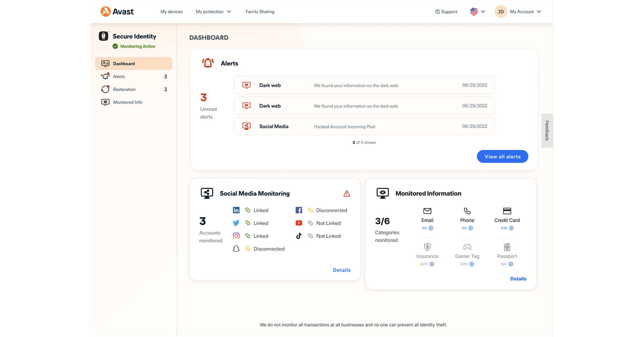
Task: Open the US flag language selector
Action: 477,12
